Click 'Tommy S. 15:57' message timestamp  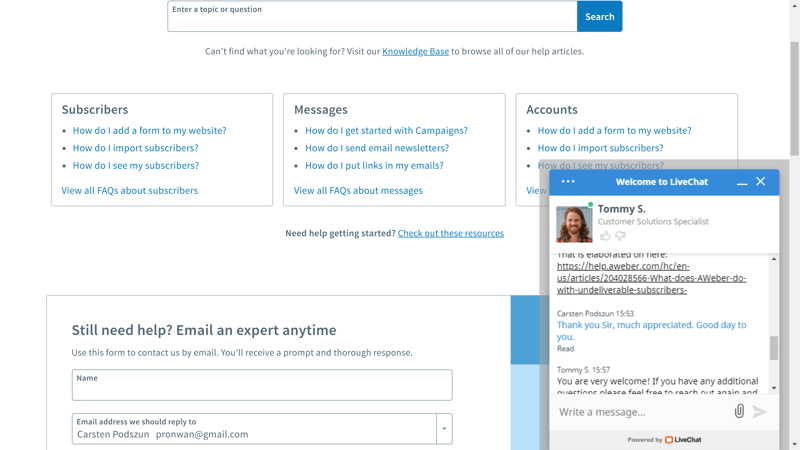click(583, 369)
